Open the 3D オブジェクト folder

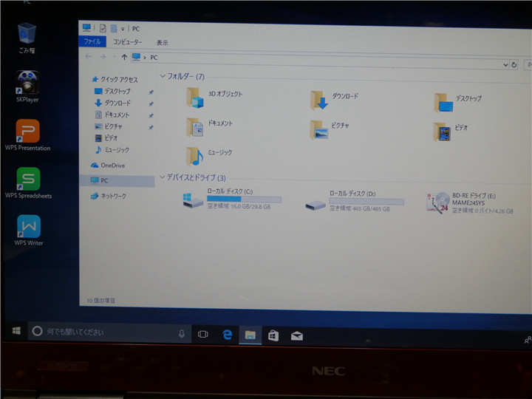(x=214, y=98)
